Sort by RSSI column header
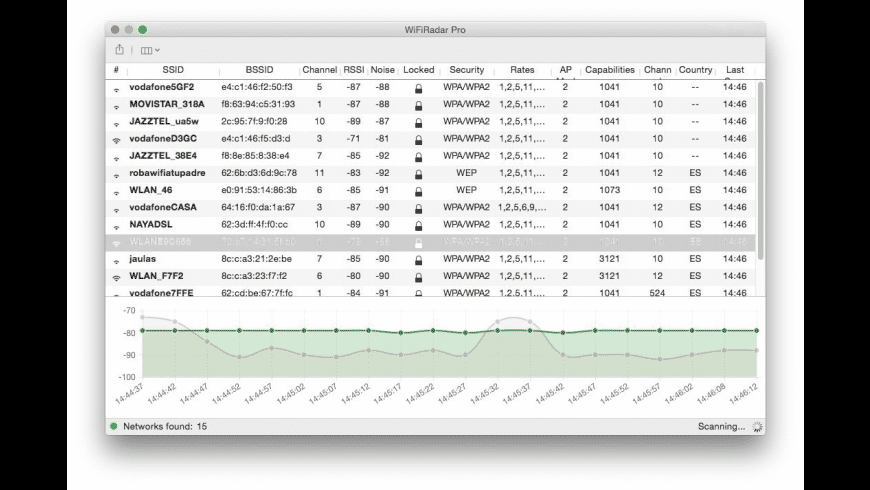Viewport: 870px width, 490px height. [353, 70]
